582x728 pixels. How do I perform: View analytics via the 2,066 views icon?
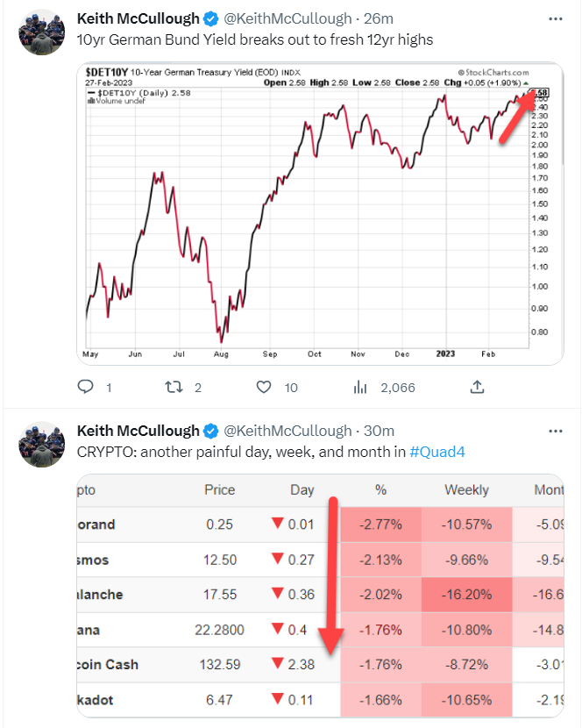[359, 387]
